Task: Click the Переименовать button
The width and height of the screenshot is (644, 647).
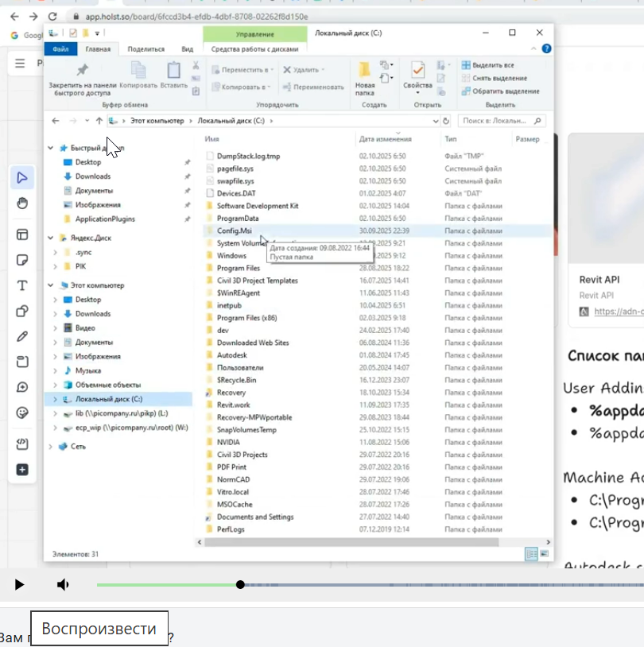Action: (313, 87)
